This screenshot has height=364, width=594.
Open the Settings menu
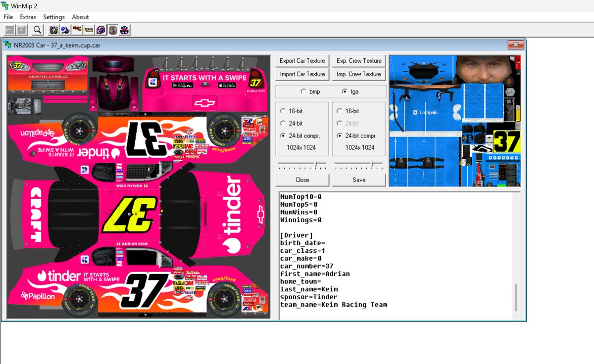[54, 17]
